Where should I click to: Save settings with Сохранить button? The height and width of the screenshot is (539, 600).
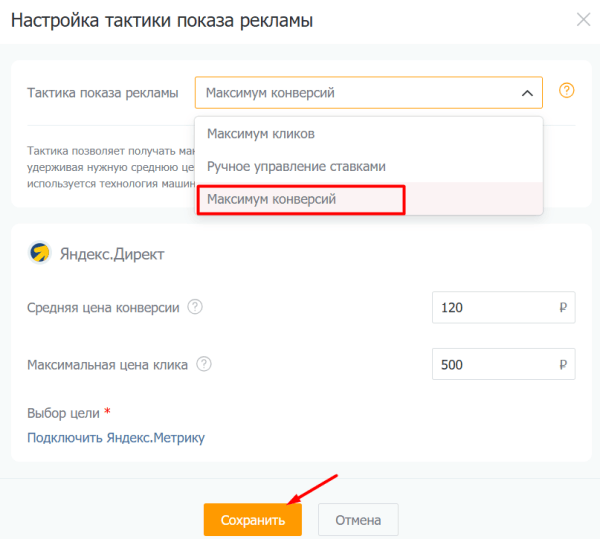coord(253,519)
